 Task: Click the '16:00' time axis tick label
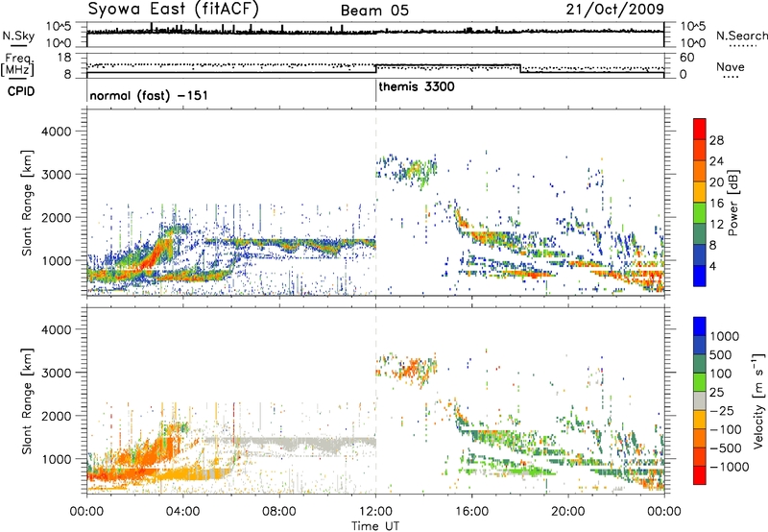(x=471, y=512)
